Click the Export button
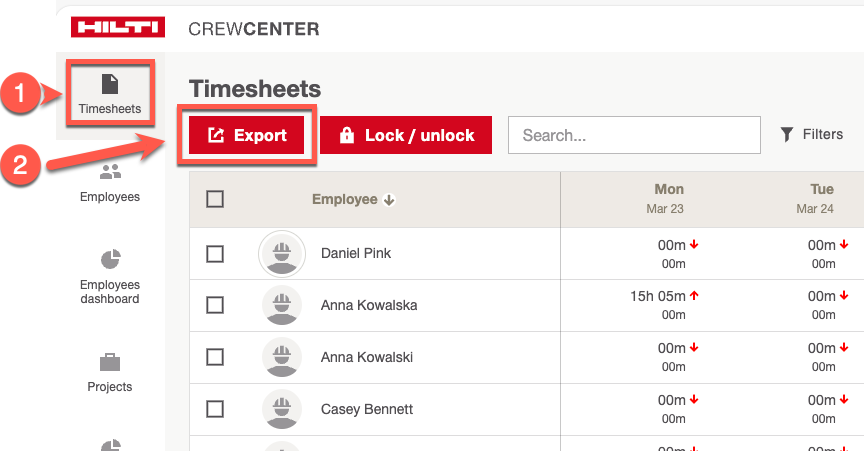The image size is (864, 451). (x=246, y=136)
